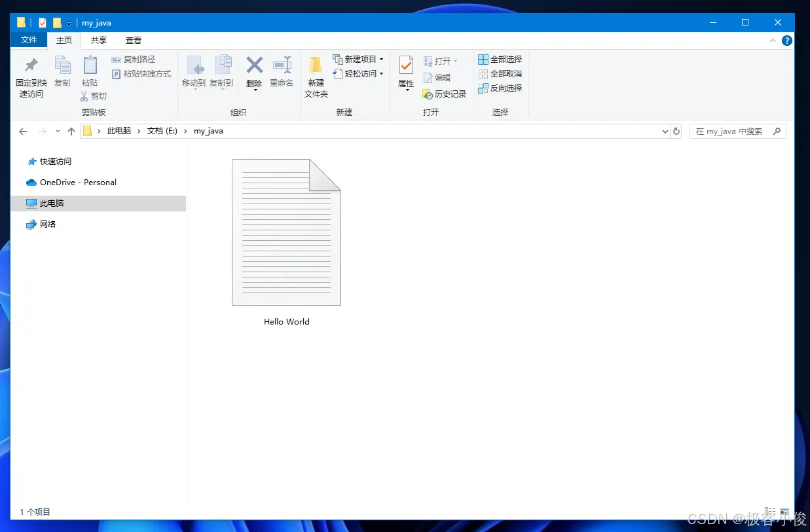Click title bar properties quick-access icon
810x532 pixels.
click(x=43, y=22)
